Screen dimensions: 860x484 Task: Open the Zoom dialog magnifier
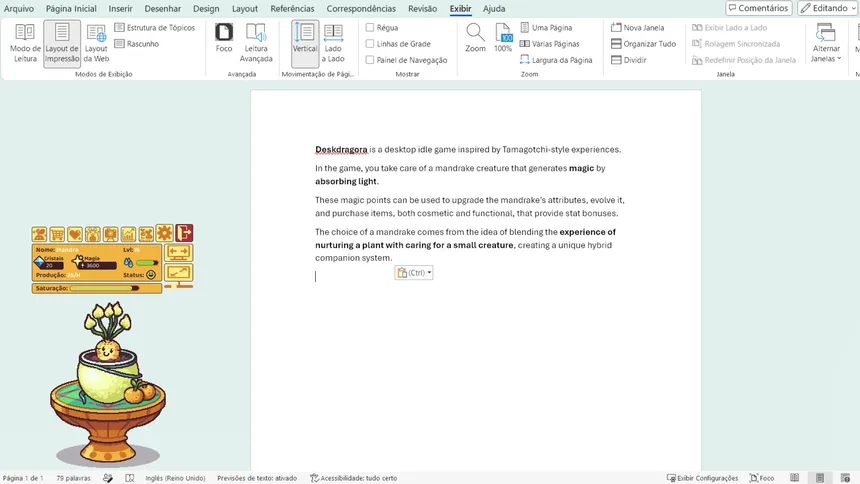pyautogui.click(x=476, y=38)
